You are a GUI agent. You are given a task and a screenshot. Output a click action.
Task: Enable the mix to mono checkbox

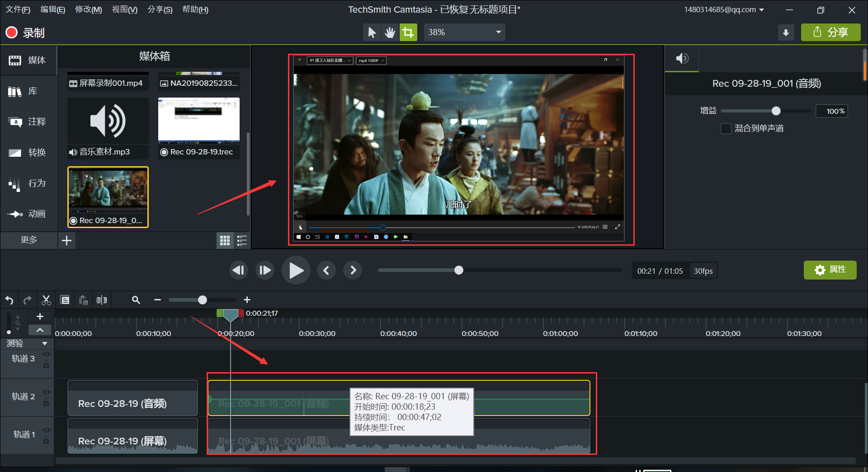[726, 129]
